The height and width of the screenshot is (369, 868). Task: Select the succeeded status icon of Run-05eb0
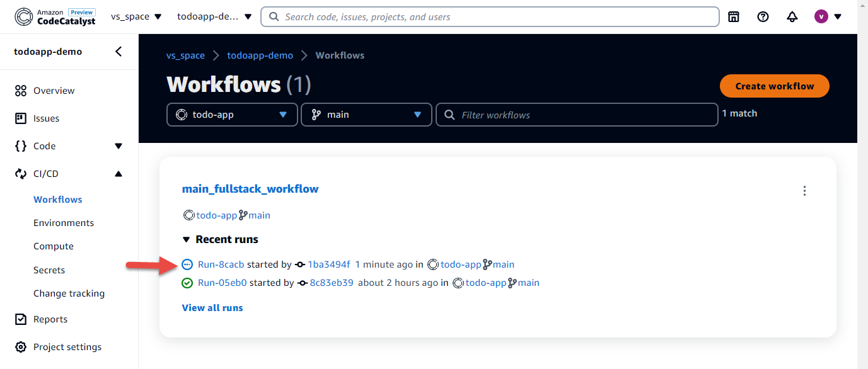[187, 283]
